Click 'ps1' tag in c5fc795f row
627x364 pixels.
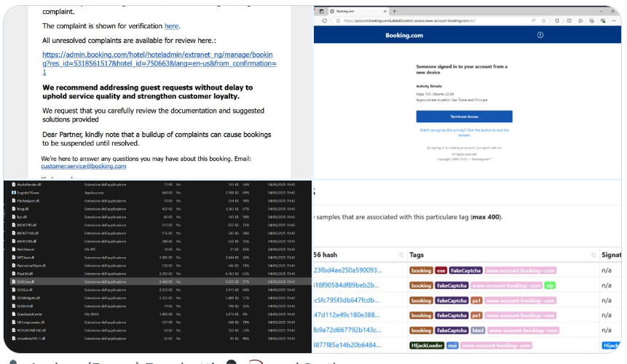476,301
